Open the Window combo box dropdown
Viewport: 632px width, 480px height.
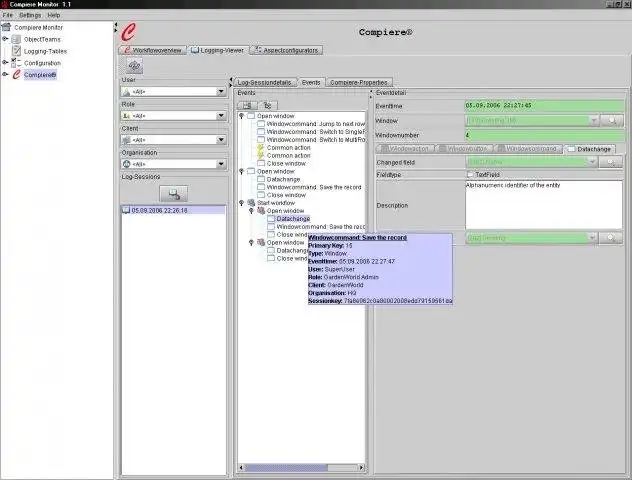click(593, 121)
